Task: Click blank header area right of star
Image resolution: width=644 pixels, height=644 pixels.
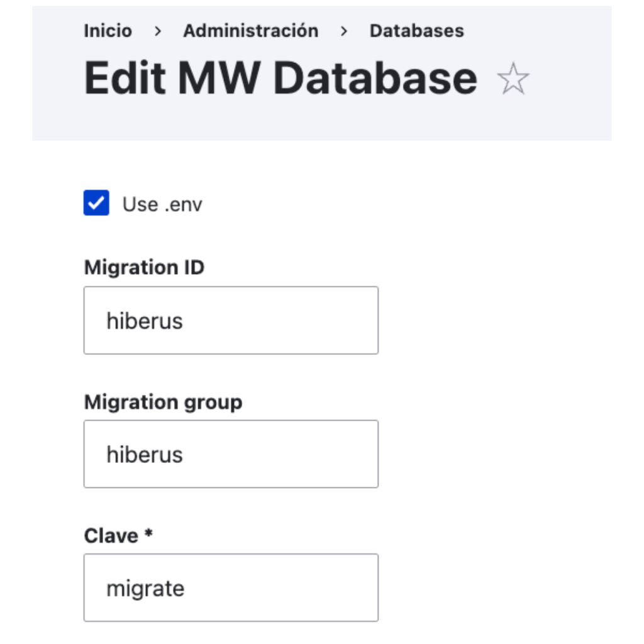Action: point(572,80)
